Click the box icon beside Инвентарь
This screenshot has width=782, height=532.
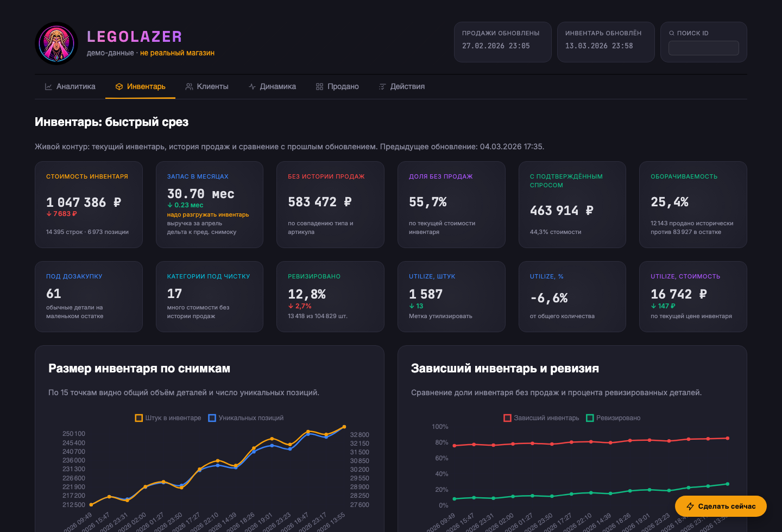(119, 87)
